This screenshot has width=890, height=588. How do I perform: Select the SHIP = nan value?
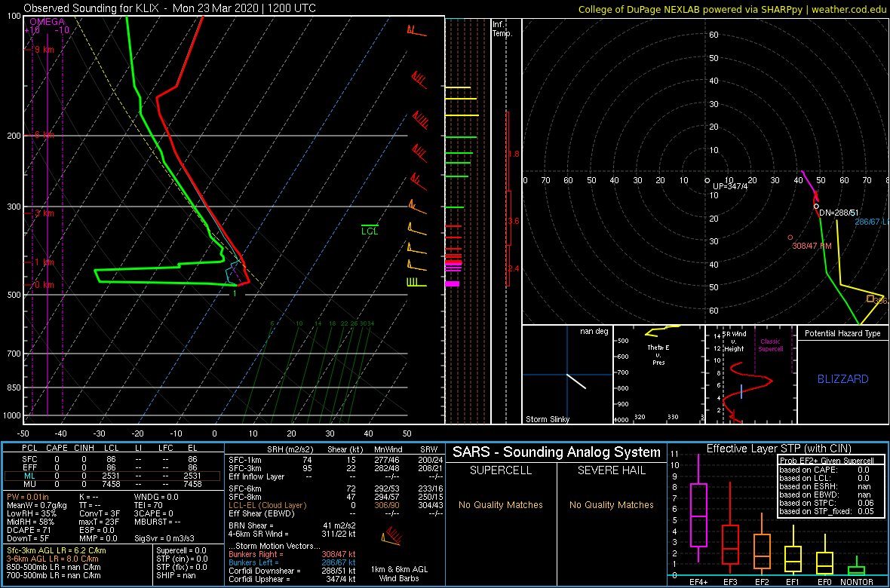tap(176, 575)
